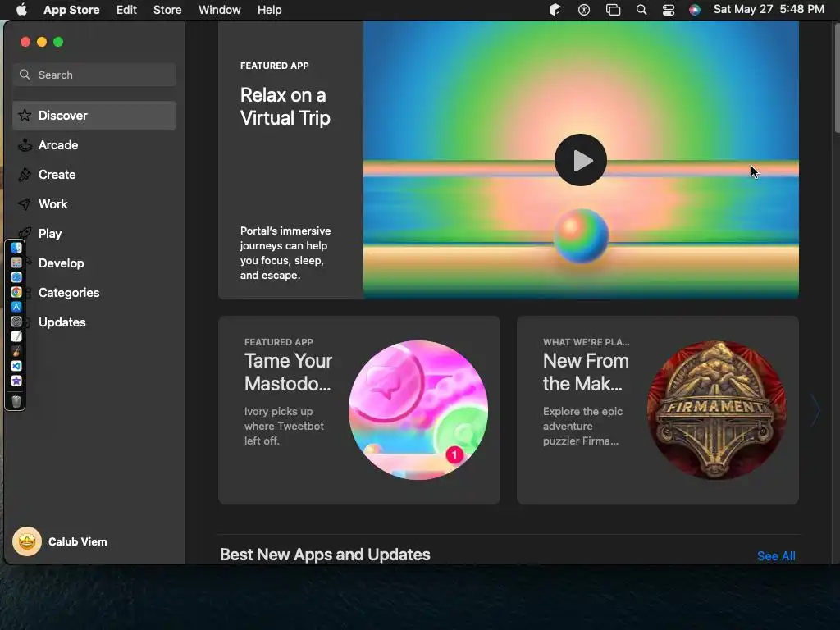Open the App Store menu
The height and width of the screenshot is (630, 840).
(x=71, y=10)
